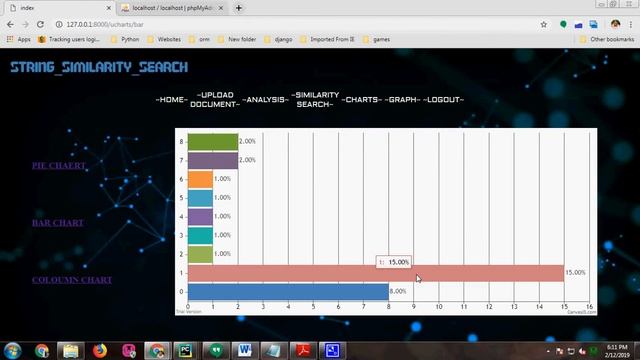Go to the HOME menu item

(x=172, y=100)
